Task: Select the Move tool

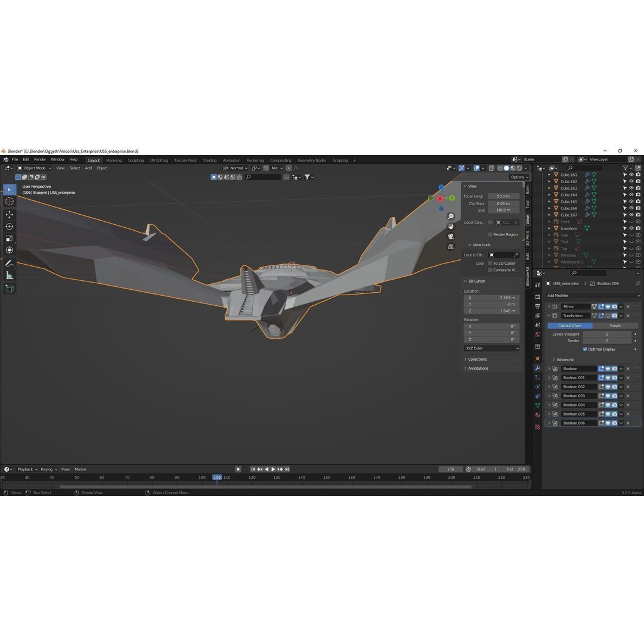Action: [10, 215]
